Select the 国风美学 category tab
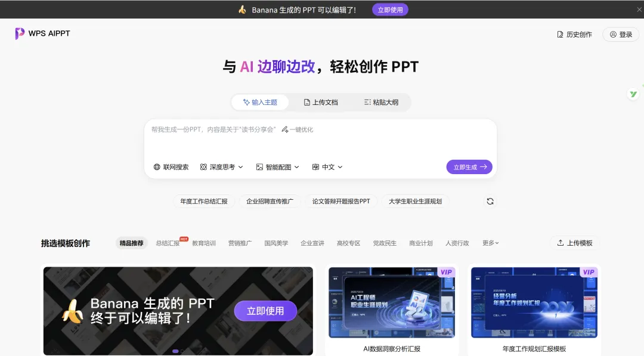The height and width of the screenshot is (356, 644). pyautogui.click(x=276, y=243)
